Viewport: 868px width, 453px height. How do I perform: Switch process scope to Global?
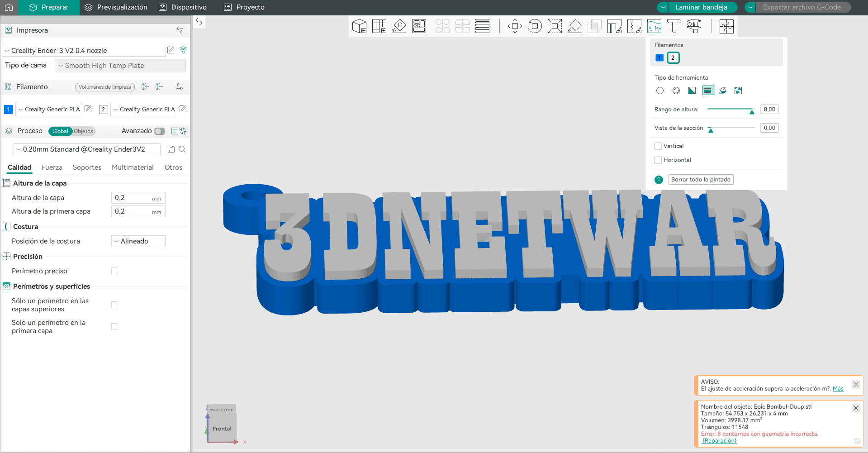click(60, 131)
